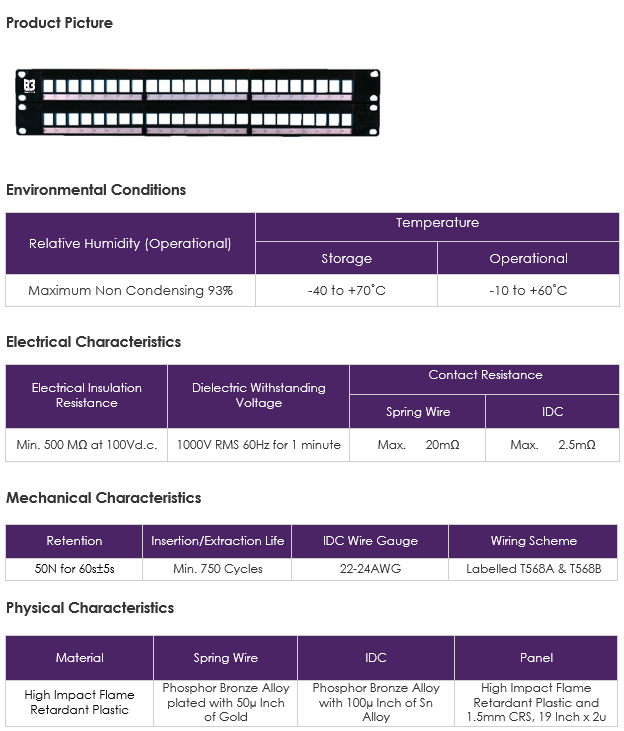The height and width of the screenshot is (731, 624).
Task: Click the Relative Humidity (Operational) header cell
Action: (130, 243)
